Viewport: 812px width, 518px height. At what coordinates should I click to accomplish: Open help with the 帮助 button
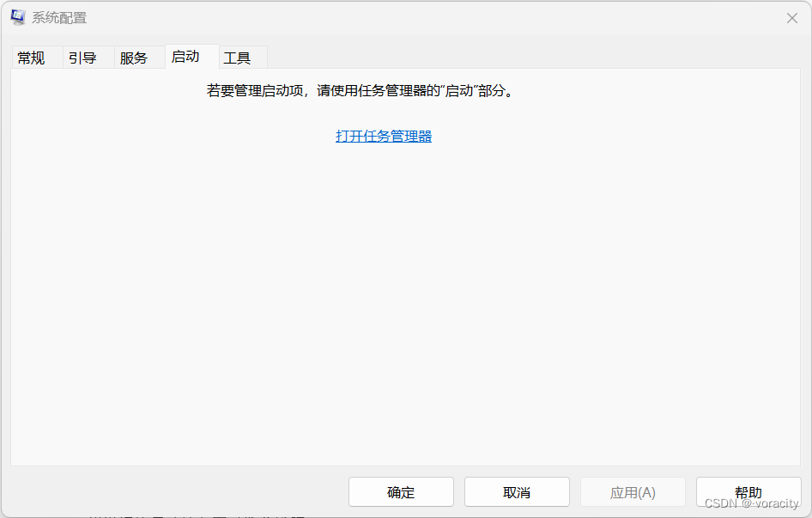[748, 491]
